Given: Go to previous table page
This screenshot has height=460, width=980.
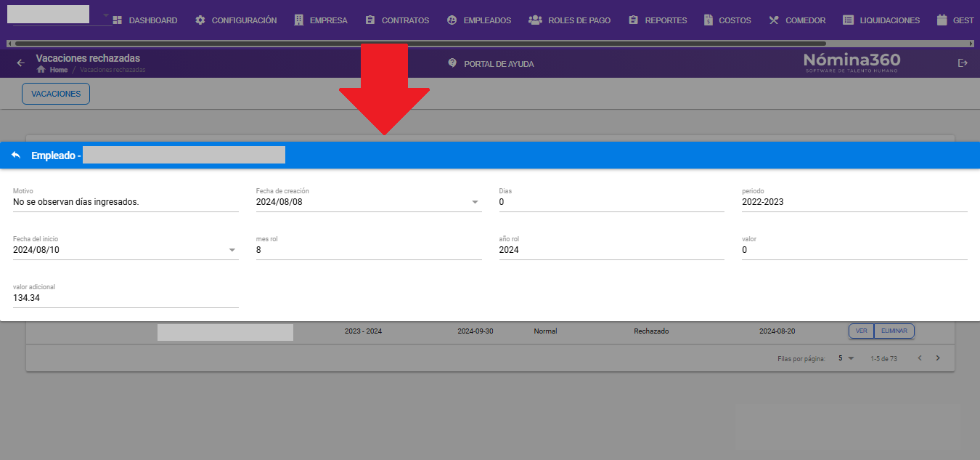Looking at the screenshot, I should 920,358.
